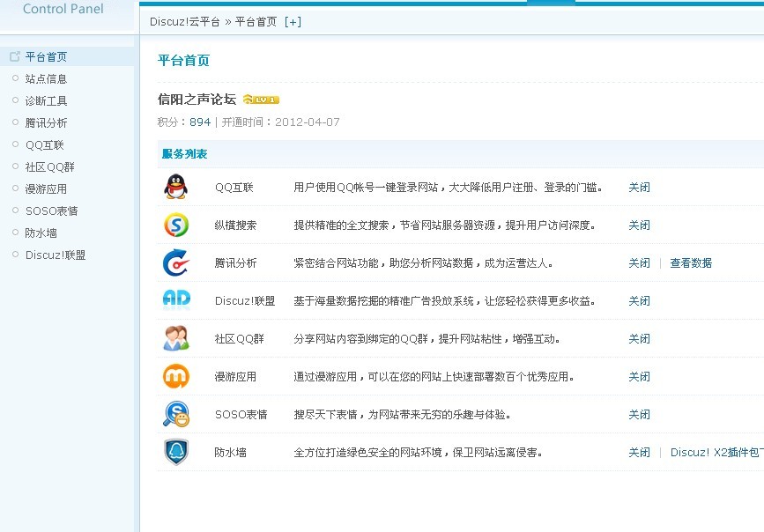The image size is (764, 532).
Task: Click the 漫游应用 service name in list
Action: click(235, 377)
